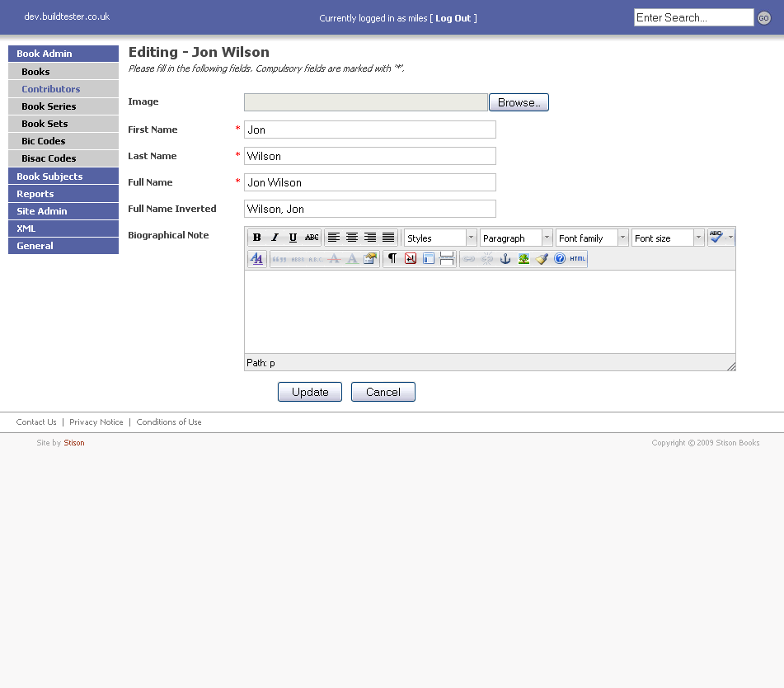Click inside the Biographical Note text area

pyautogui.click(x=490, y=312)
